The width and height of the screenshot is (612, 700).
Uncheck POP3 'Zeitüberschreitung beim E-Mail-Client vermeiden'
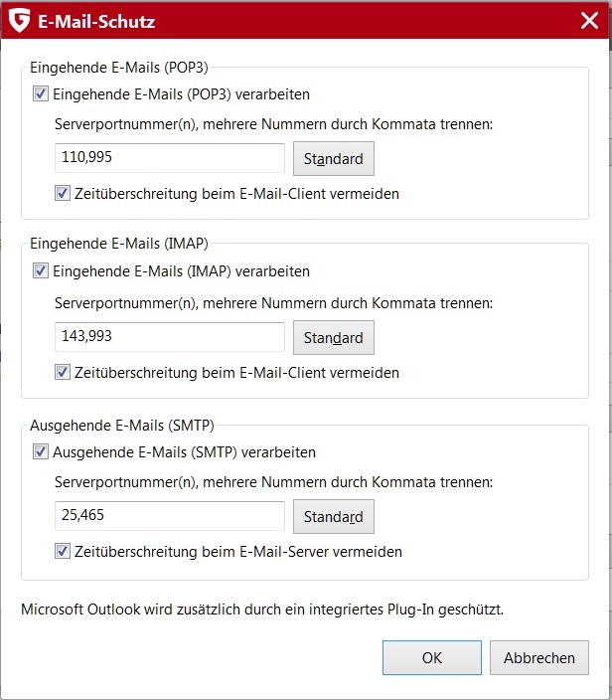63,194
